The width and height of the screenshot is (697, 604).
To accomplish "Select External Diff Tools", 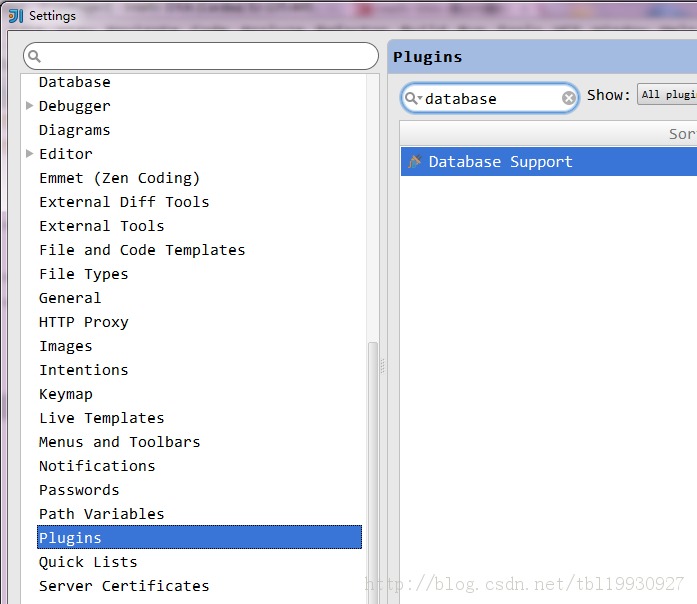I will point(124,202).
